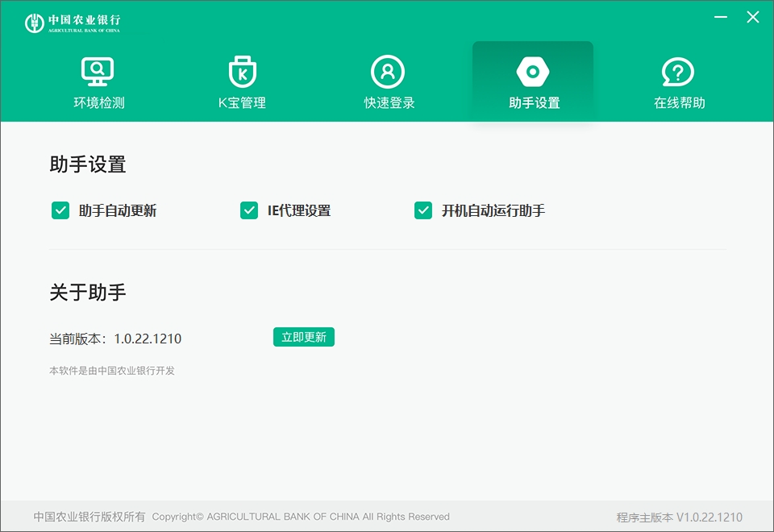Open the 在线帮助 question bubble icon
774x532 pixels.
[678, 72]
